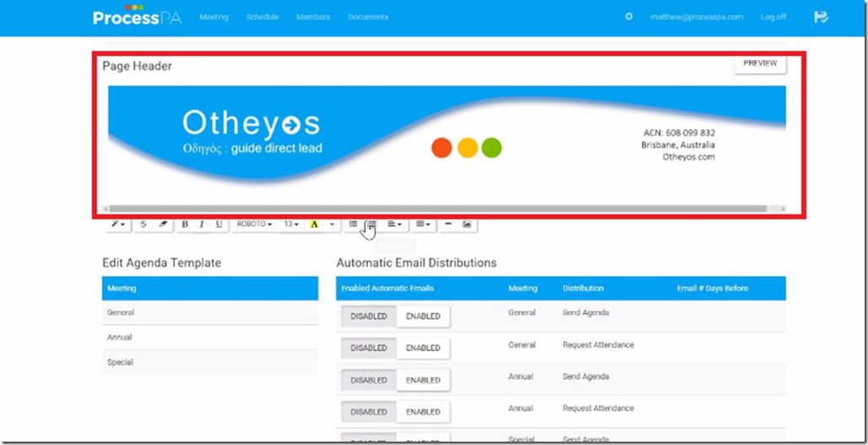Expand the paragraph alignment dropdown
This screenshot has height=445, width=868.
394,225
